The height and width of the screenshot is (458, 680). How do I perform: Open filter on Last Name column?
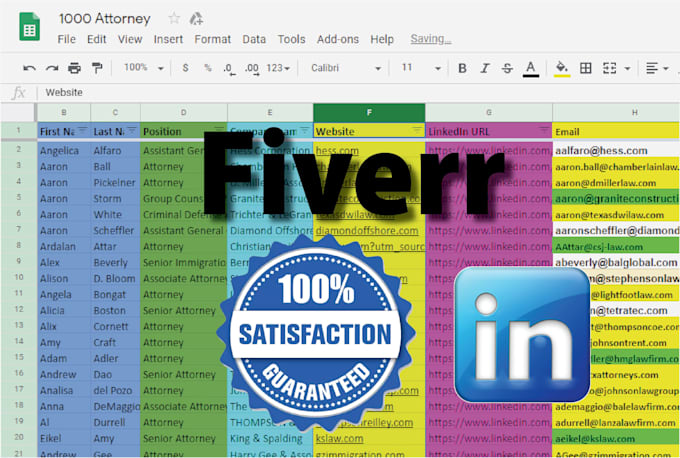pos(132,130)
